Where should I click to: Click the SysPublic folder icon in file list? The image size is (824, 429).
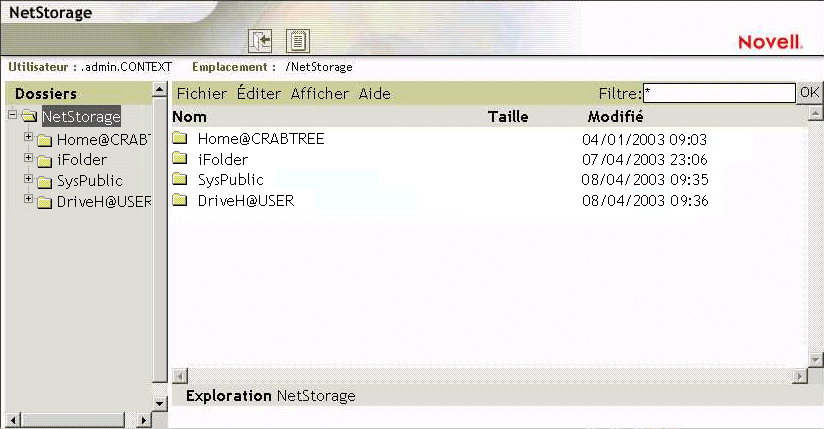tap(180, 180)
